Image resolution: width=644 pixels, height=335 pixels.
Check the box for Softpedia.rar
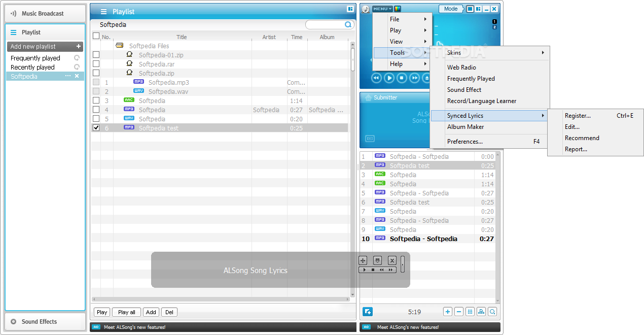pos(96,64)
